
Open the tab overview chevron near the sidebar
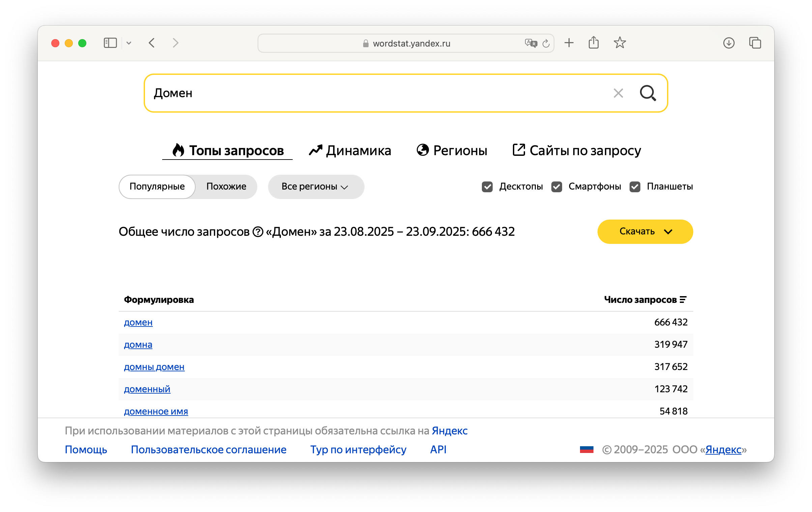tap(129, 43)
